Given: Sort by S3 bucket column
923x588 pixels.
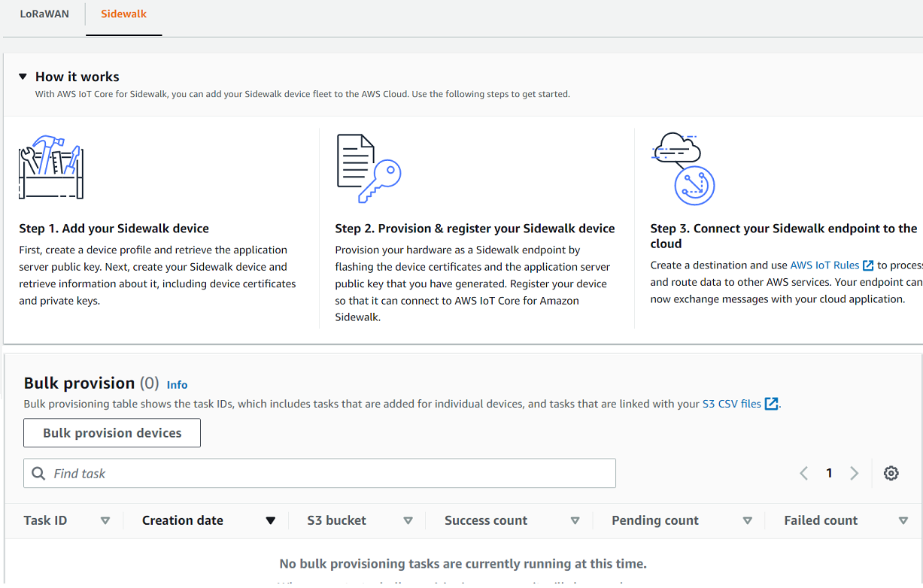Looking at the screenshot, I should 408,521.
